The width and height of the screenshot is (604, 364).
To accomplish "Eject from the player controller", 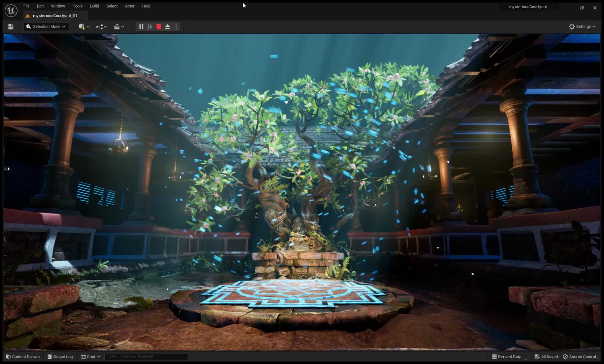I will [x=167, y=26].
